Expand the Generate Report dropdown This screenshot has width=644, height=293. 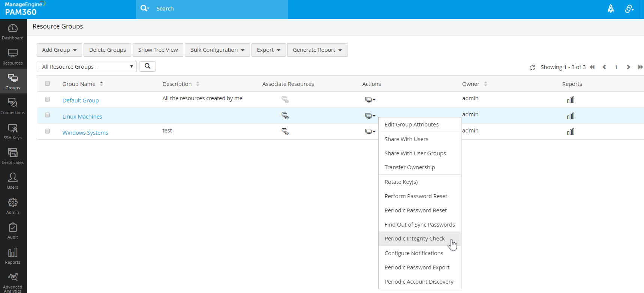click(317, 50)
